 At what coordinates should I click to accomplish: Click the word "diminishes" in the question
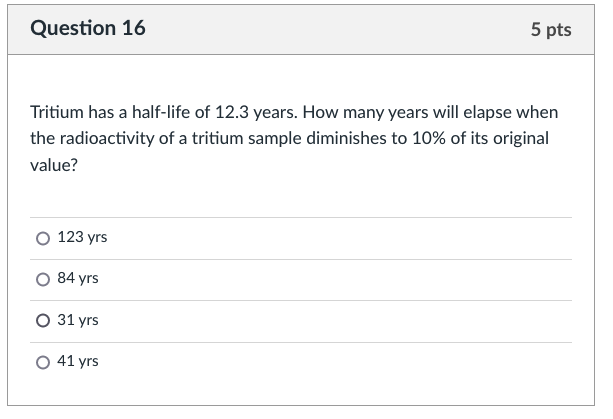(343, 139)
